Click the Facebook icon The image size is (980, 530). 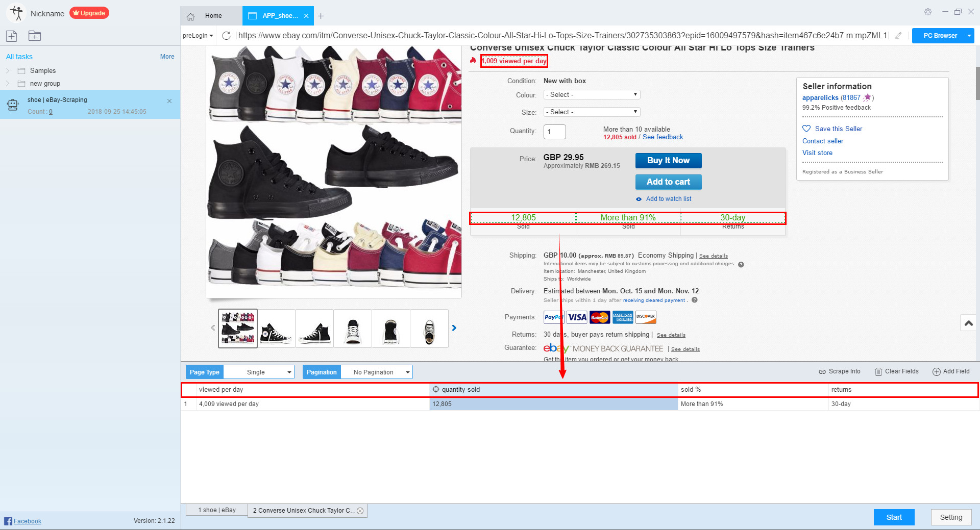8,521
